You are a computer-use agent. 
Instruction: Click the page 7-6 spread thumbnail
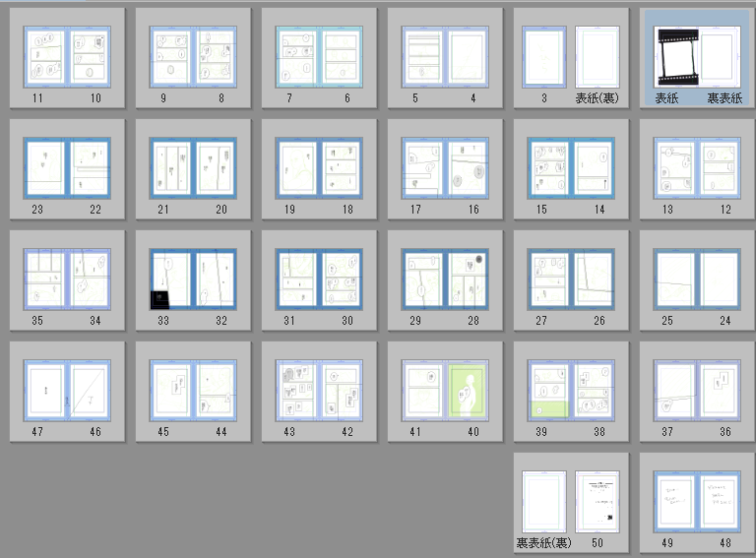[319, 57]
